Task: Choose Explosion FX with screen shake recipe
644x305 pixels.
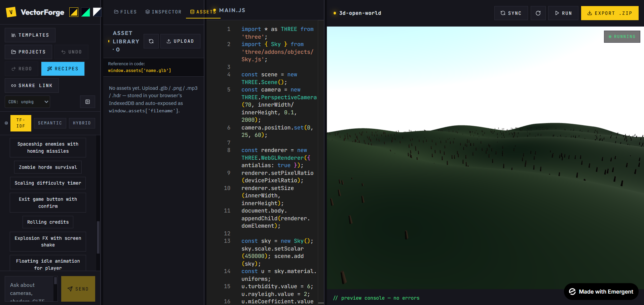Action: [x=48, y=242]
